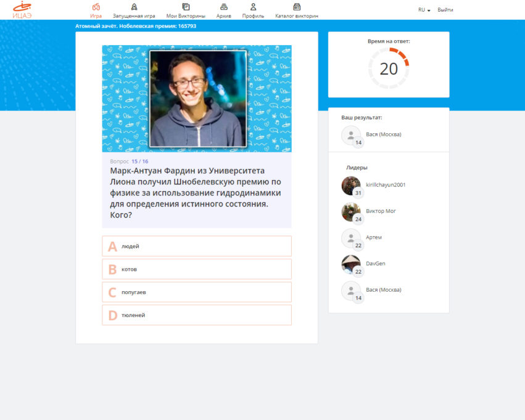Click the Выйти logout link
Image resolution: width=525 pixels, height=420 pixels.
[445, 10]
